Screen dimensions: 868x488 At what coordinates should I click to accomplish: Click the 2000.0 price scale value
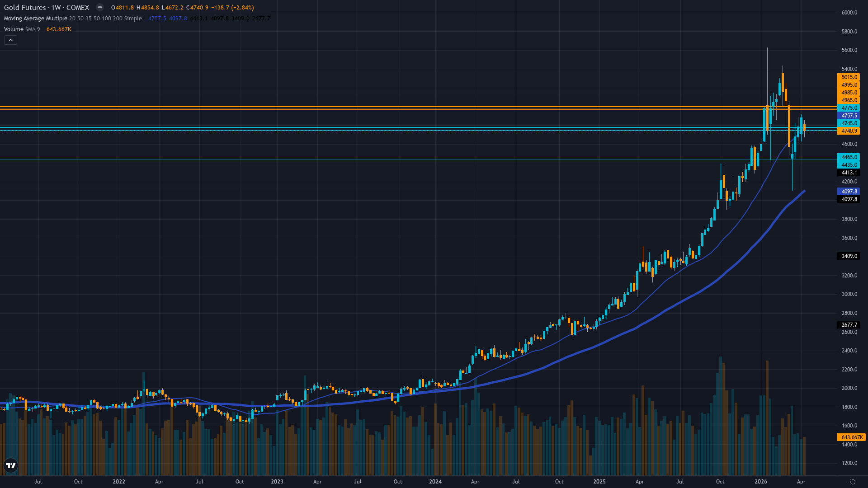click(849, 388)
